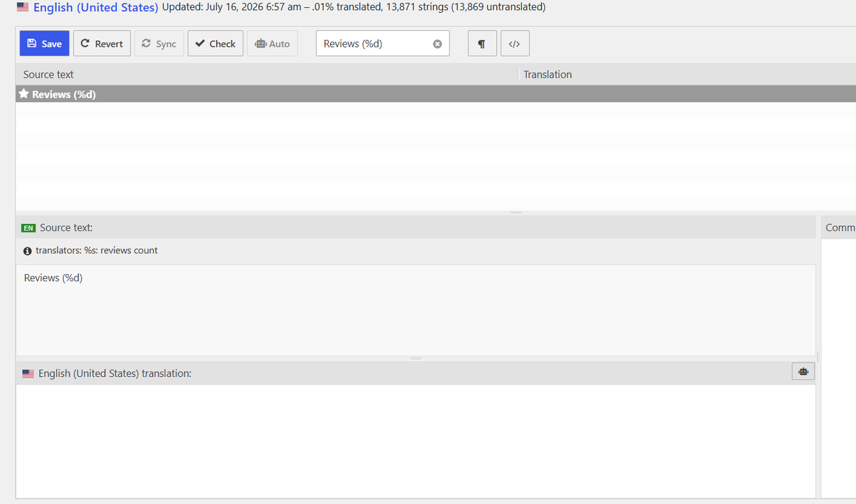This screenshot has width=856, height=504.
Task: Click the Auto translate robot button
Action: coord(272,43)
